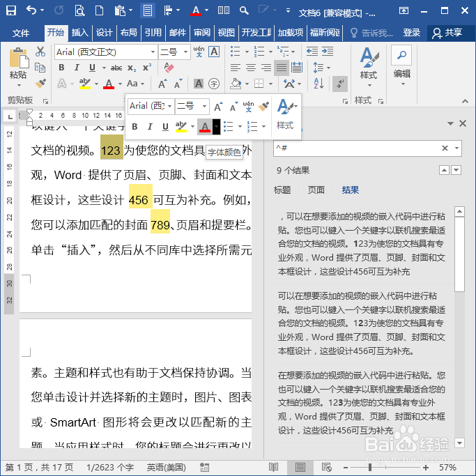Click the zoom in plus button

(426, 468)
